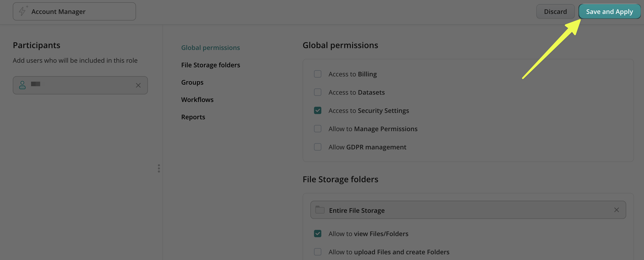This screenshot has width=644, height=260.
Task: Open the Workflows section link
Action: tap(197, 100)
